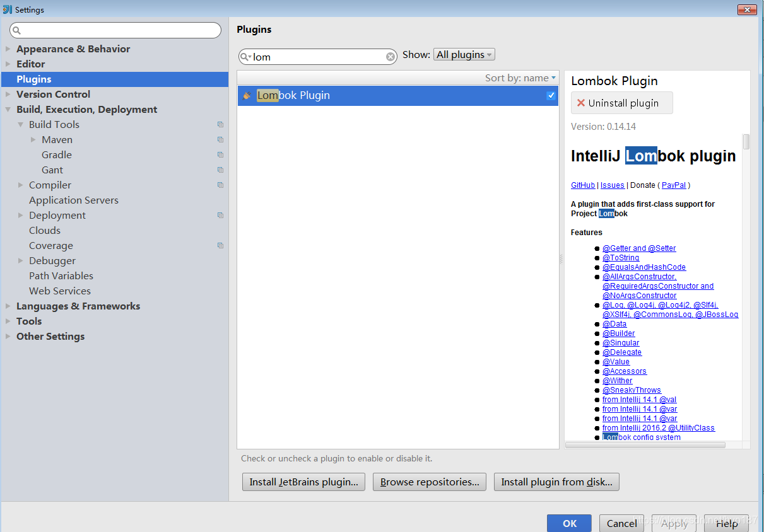The image size is (764, 532).
Task: Click the Gant project-level icon
Action: [x=220, y=170]
